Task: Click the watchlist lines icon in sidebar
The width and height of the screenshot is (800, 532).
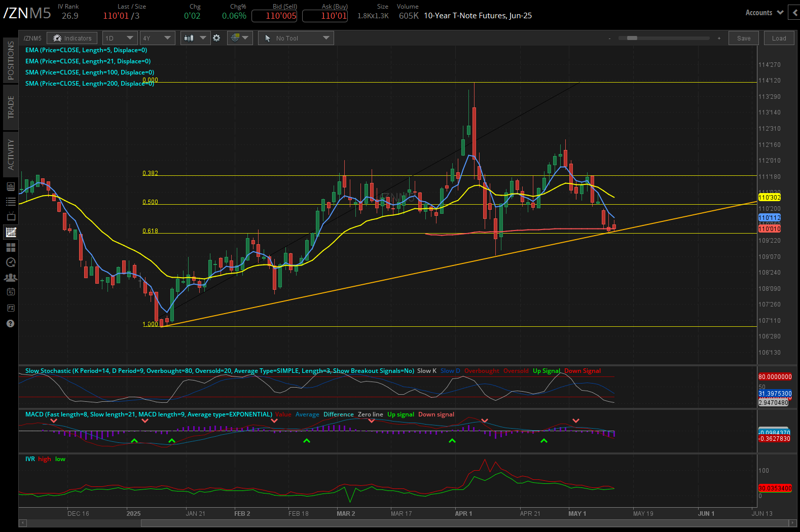Action: 11,202
